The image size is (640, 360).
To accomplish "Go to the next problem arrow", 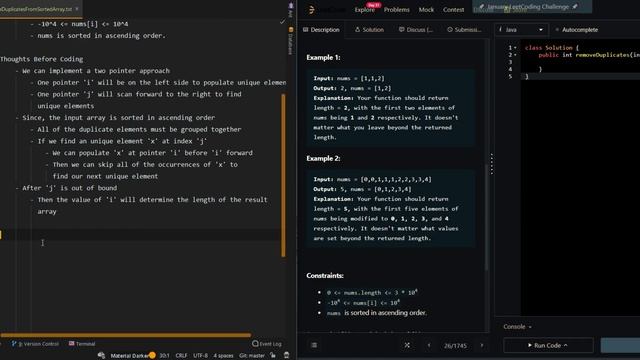I will tap(482, 345).
